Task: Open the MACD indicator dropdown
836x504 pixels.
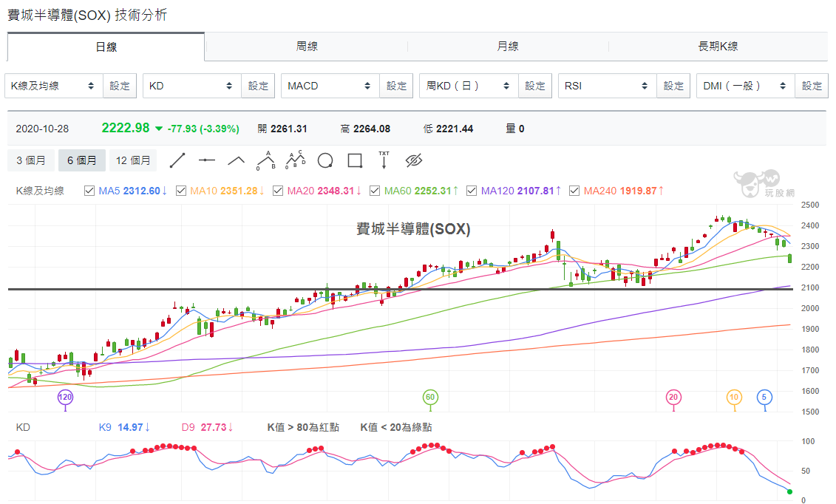Action: click(330, 86)
